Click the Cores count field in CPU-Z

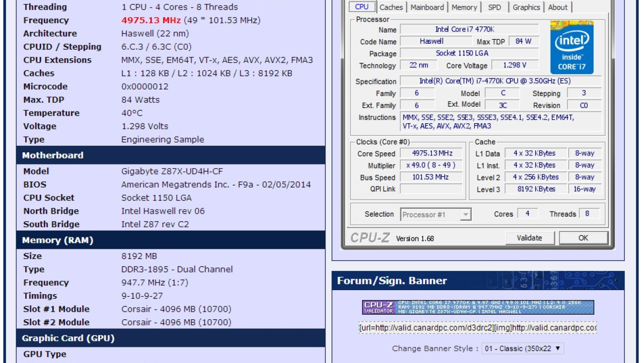(527, 214)
